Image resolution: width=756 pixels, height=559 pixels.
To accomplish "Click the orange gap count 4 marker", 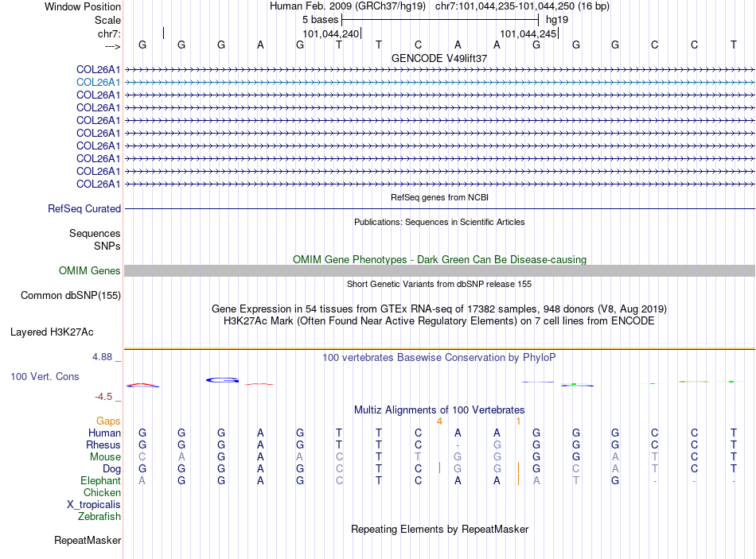I will (x=439, y=421).
